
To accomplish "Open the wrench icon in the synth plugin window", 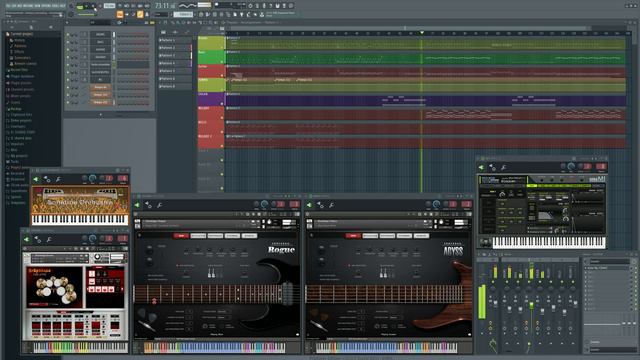I will pos(504,168).
